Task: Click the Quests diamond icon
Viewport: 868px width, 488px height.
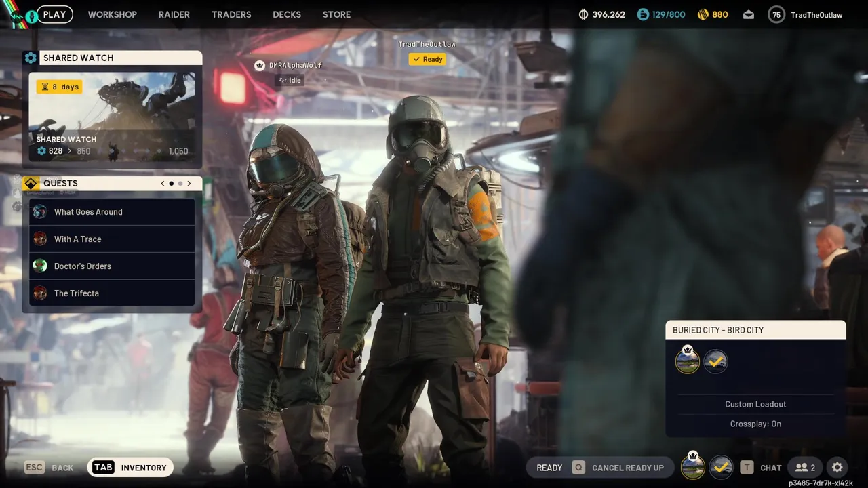Action: point(30,183)
